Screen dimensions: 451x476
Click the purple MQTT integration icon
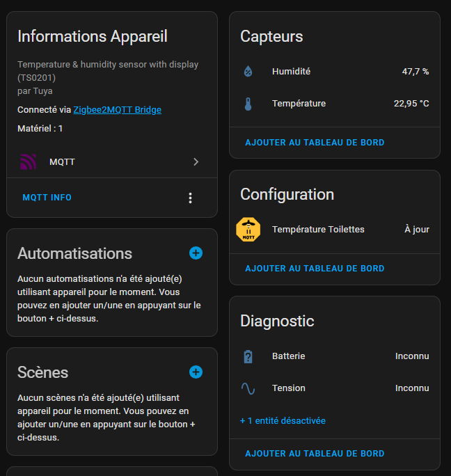click(28, 162)
